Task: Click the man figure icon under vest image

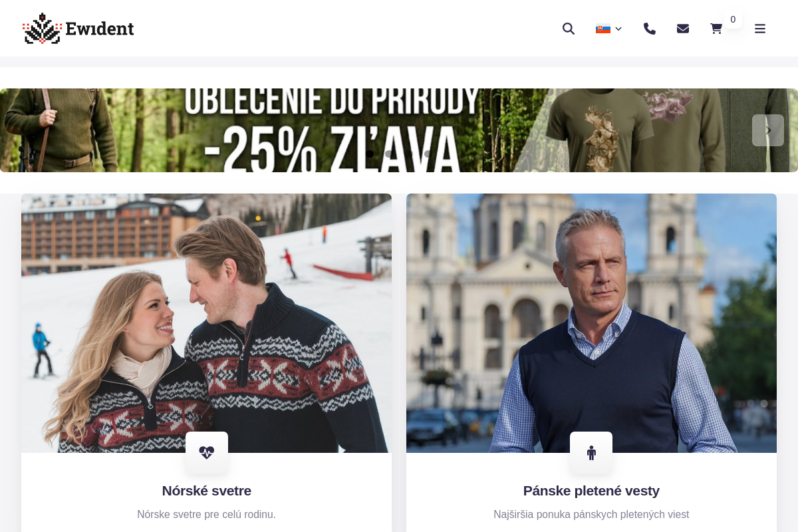Action: (x=591, y=453)
